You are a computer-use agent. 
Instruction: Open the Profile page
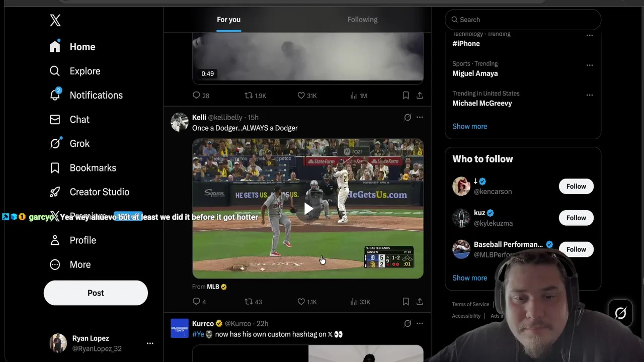pos(73,240)
